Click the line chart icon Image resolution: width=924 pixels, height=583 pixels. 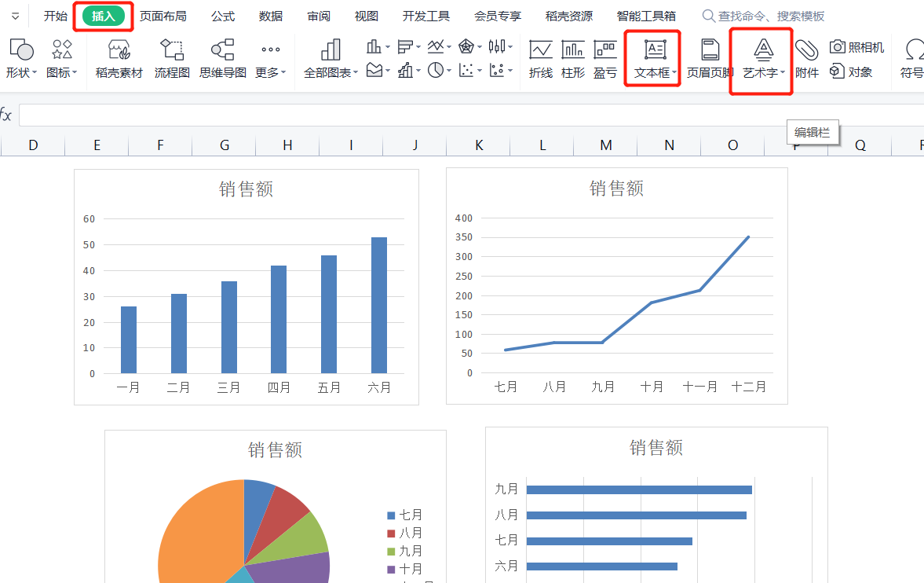point(436,46)
